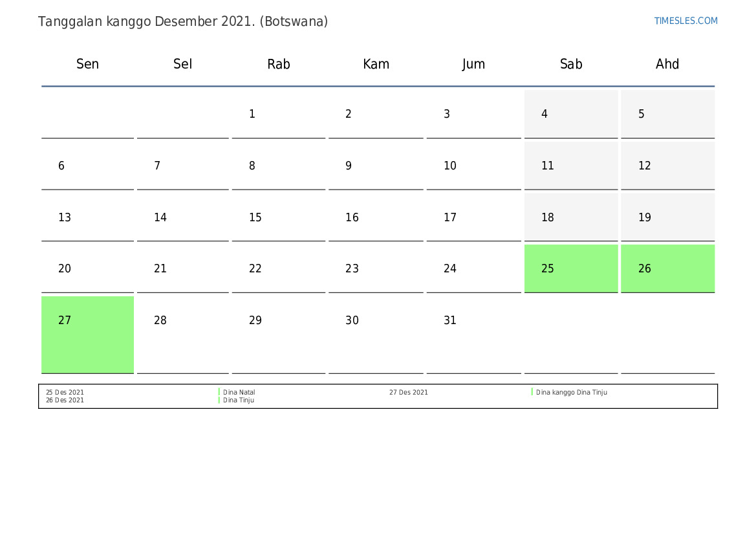This screenshot has width=756, height=535.
Task: Select the green holiday cell for 26
Action: tap(667, 268)
